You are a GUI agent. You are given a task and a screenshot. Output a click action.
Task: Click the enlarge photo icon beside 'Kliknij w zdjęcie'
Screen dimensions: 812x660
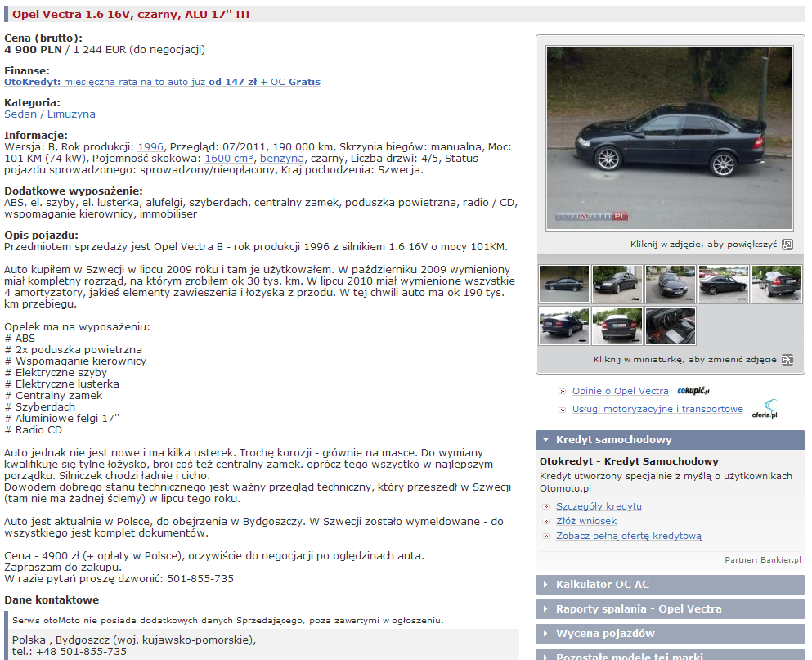coord(787,245)
